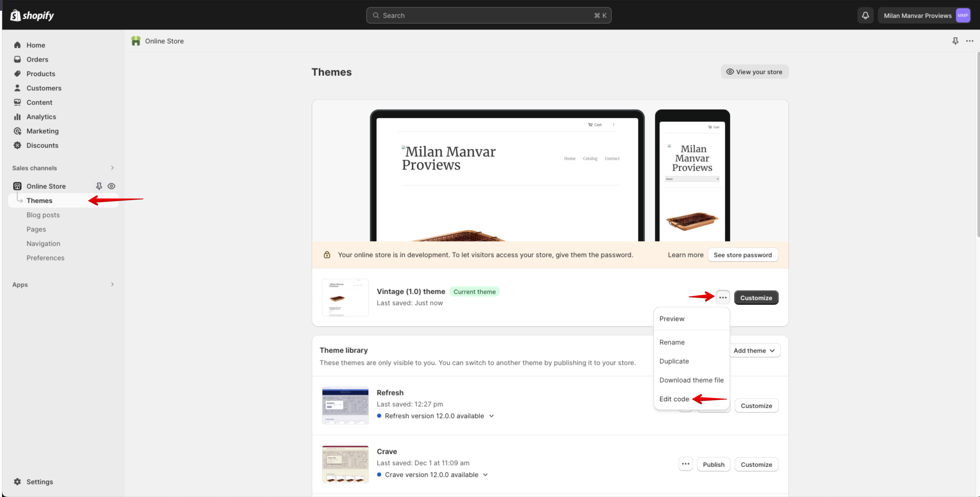Click the Home icon in sidebar
This screenshot has width=980, height=497.
click(x=17, y=45)
